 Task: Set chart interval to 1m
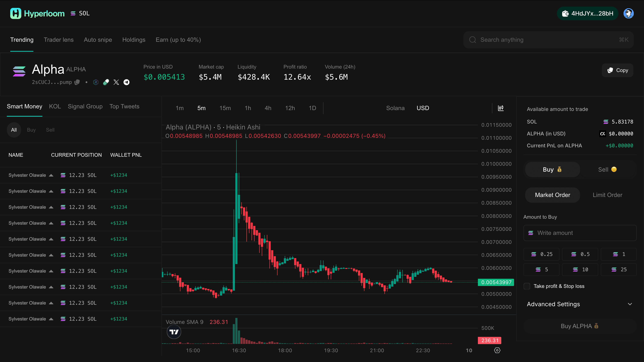[180, 108]
